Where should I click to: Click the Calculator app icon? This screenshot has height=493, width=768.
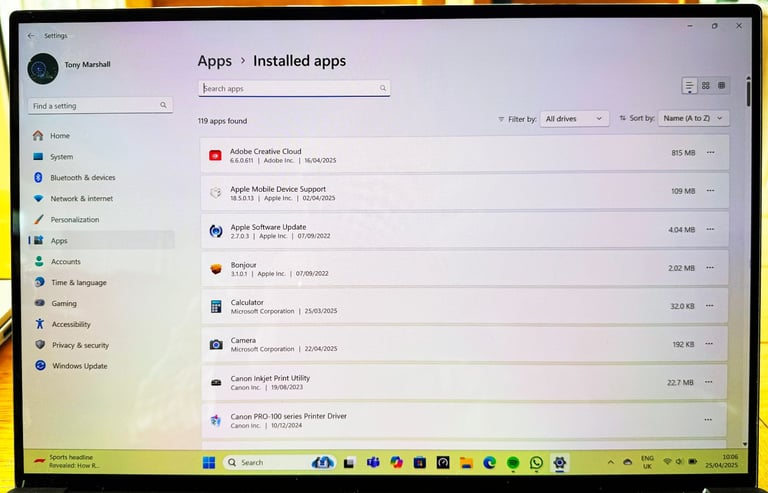(216, 306)
